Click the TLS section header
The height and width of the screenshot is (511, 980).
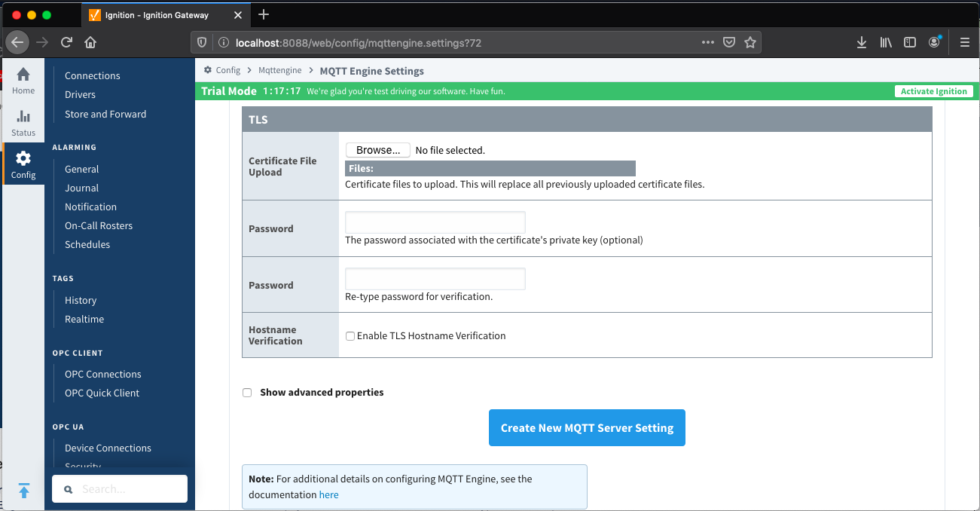[587, 120]
